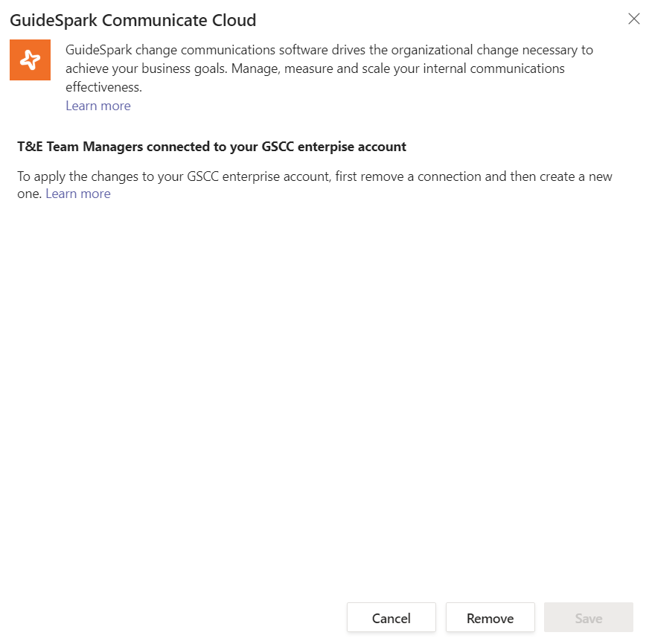Close the GuideSpark Communicate Cloud dialog

[634, 19]
